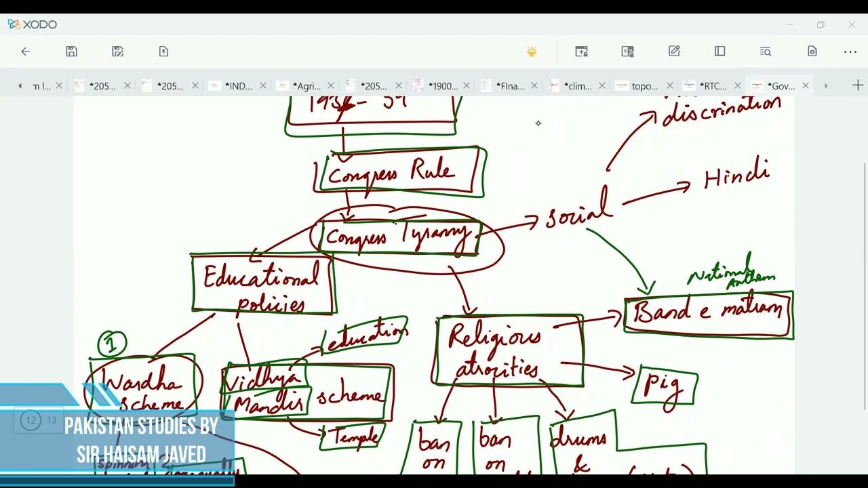Viewport: 868px width, 488px height.
Task: Close the *FIna... tab
Action: tap(534, 86)
